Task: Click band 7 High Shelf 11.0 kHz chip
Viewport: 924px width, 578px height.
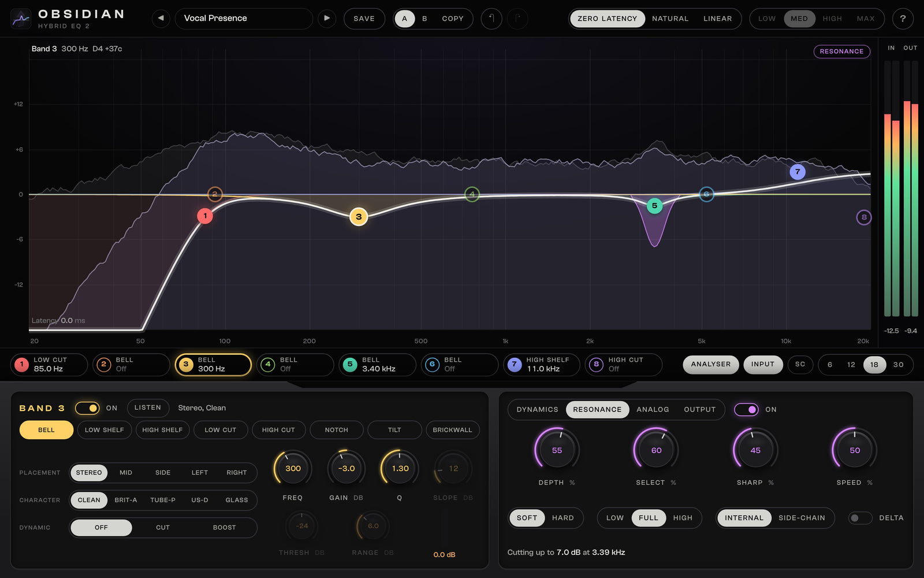Action: coord(541,365)
